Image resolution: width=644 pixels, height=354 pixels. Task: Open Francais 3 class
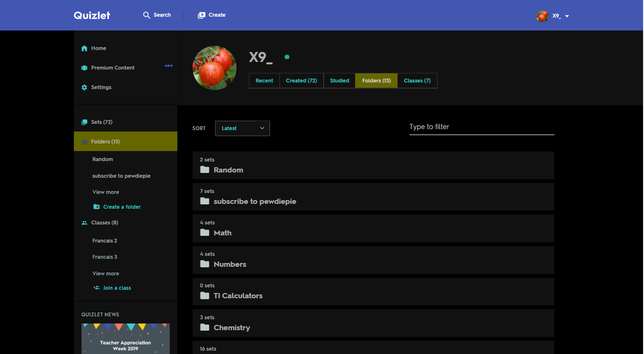[104, 257]
